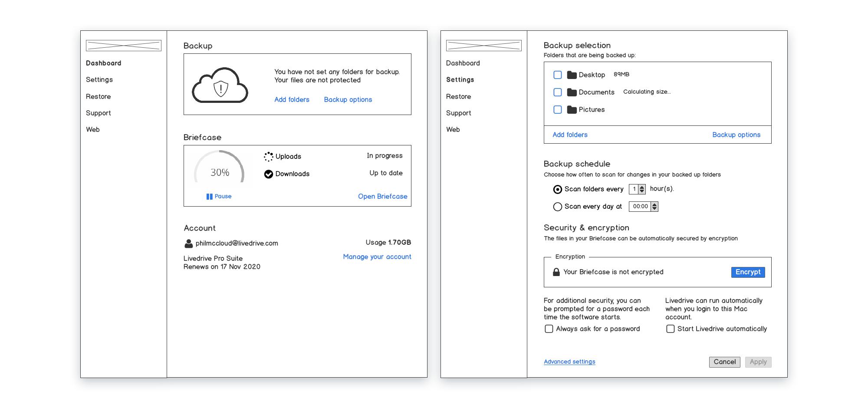The image size is (868, 408).
Task: Open Web in the left window sidebar
Action: [93, 130]
